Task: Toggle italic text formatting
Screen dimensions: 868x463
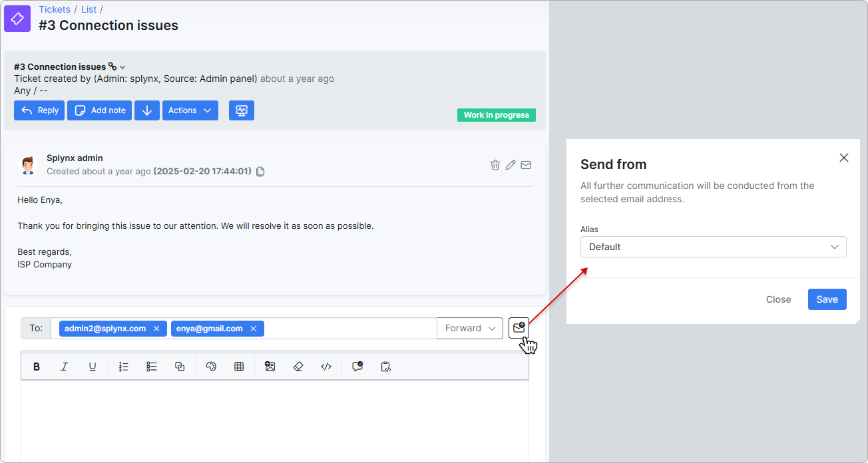Action: tap(65, 367)
